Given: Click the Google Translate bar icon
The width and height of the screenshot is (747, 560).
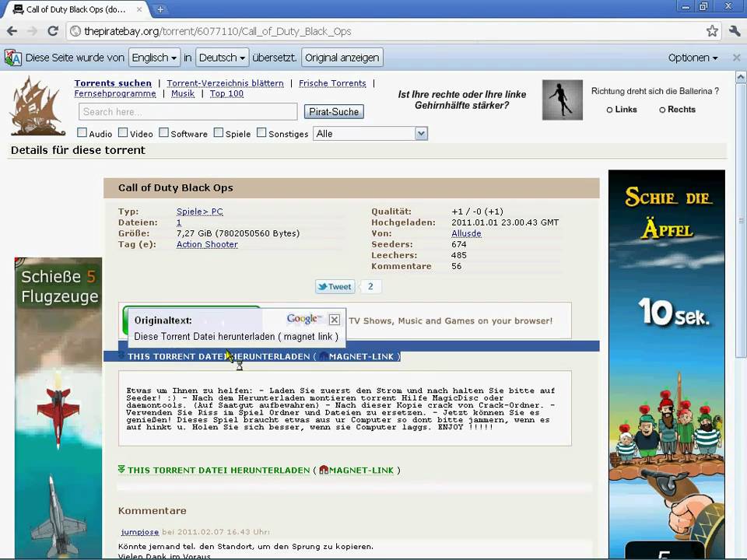Looking at the screenshot, I should [12, 58].
